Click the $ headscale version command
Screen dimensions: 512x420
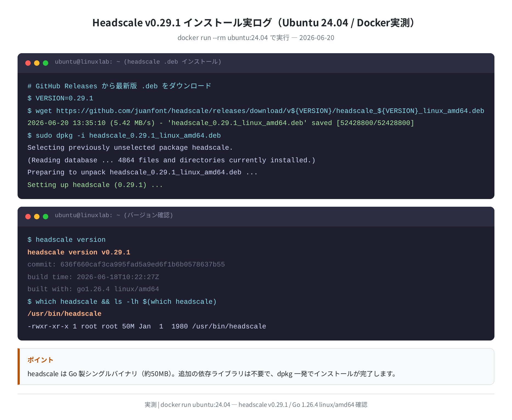pos(66,240)
